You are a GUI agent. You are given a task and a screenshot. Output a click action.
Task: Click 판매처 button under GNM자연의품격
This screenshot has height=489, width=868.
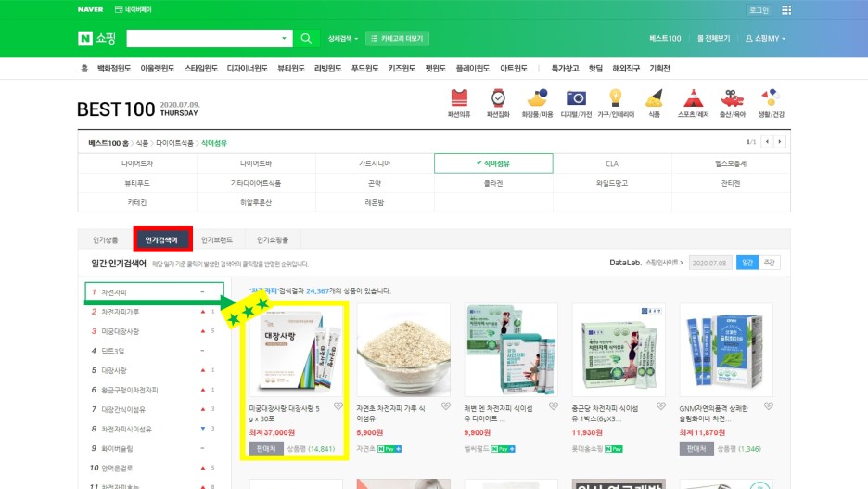[696, 448]
